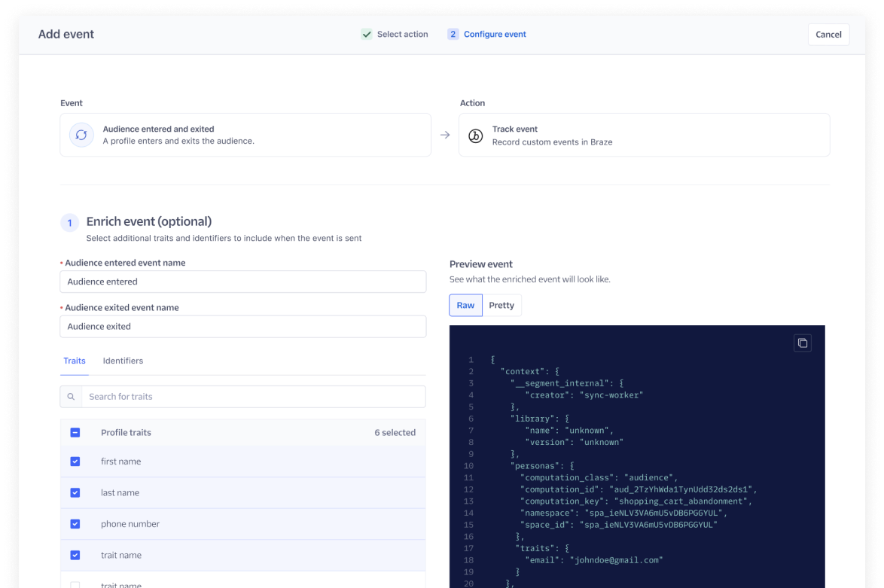Click the audience sync icon in Event card

(x=81, y=135)
